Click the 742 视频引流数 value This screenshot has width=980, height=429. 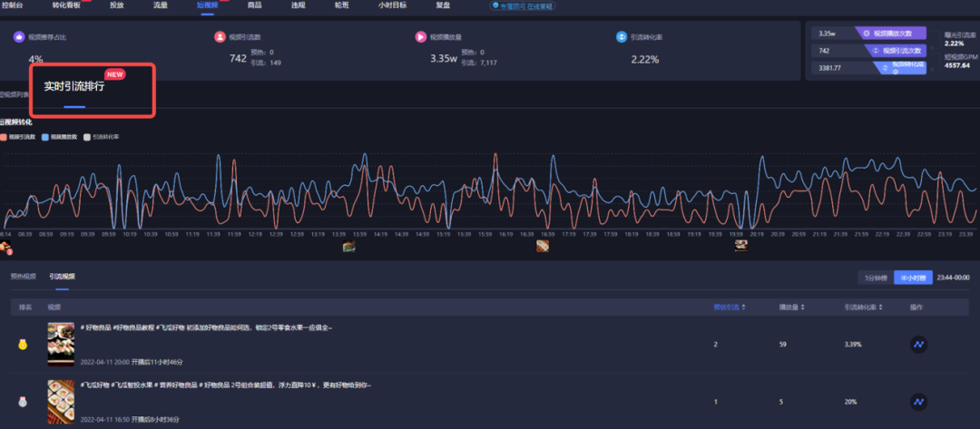pyautogui.click(x=238, y=59)
